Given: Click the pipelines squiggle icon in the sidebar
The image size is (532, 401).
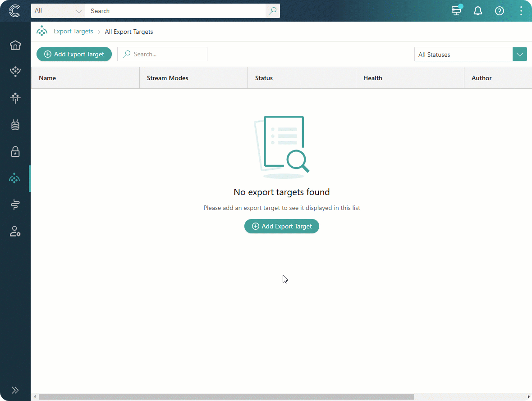Looking at the screenshot, I should 15,205.
